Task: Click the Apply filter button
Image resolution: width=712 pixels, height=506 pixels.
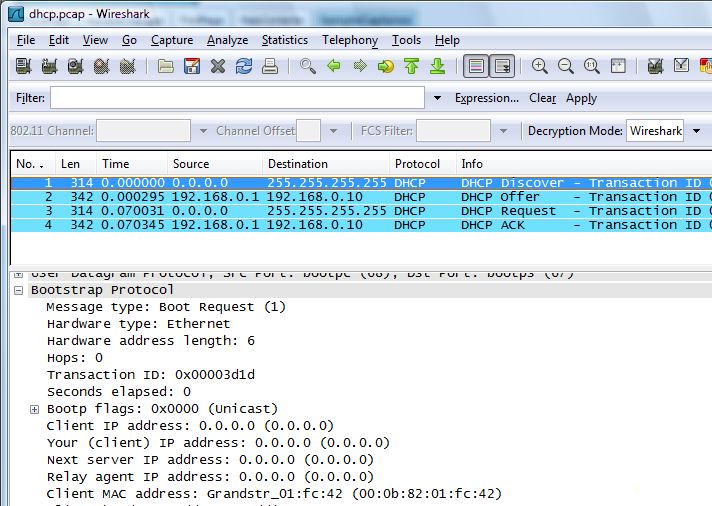Action: 581,98
